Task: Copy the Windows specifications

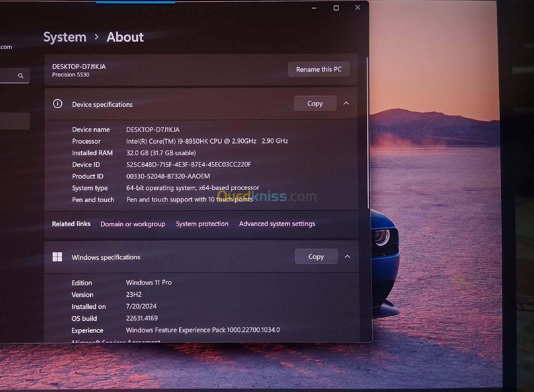Action: pyautogui.click(x=316, y=256)
